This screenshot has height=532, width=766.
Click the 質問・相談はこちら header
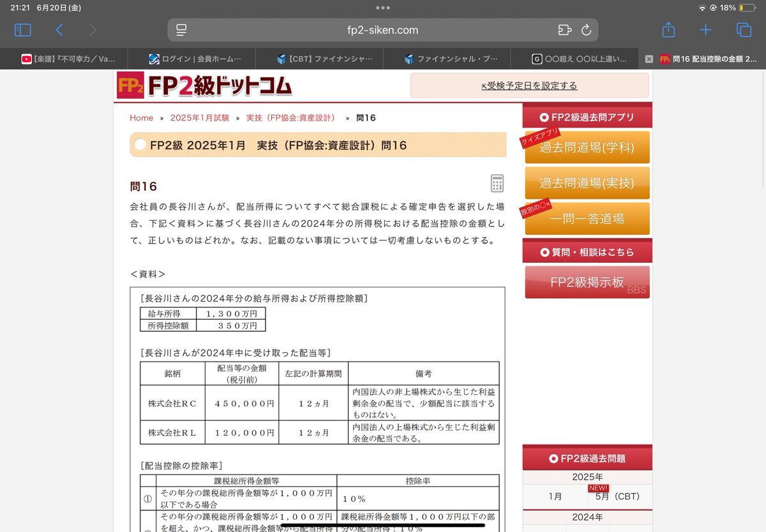click(587, 252)
